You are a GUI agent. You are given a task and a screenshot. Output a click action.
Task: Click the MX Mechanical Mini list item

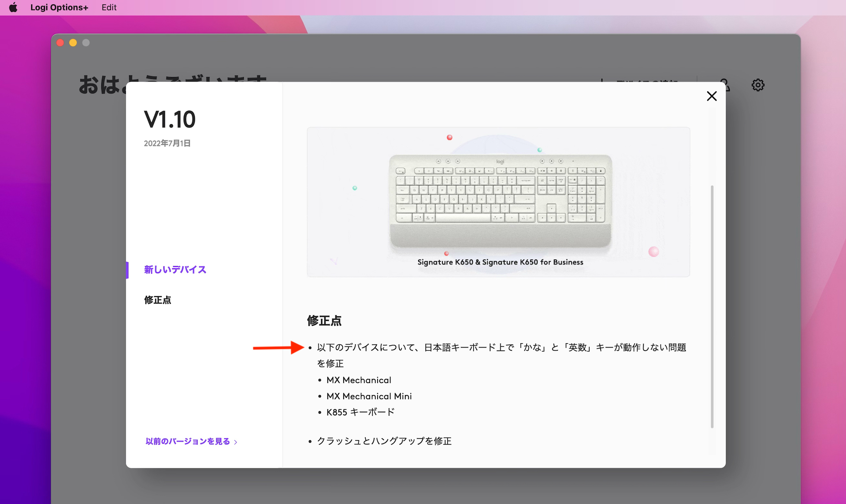coord(369,396)
